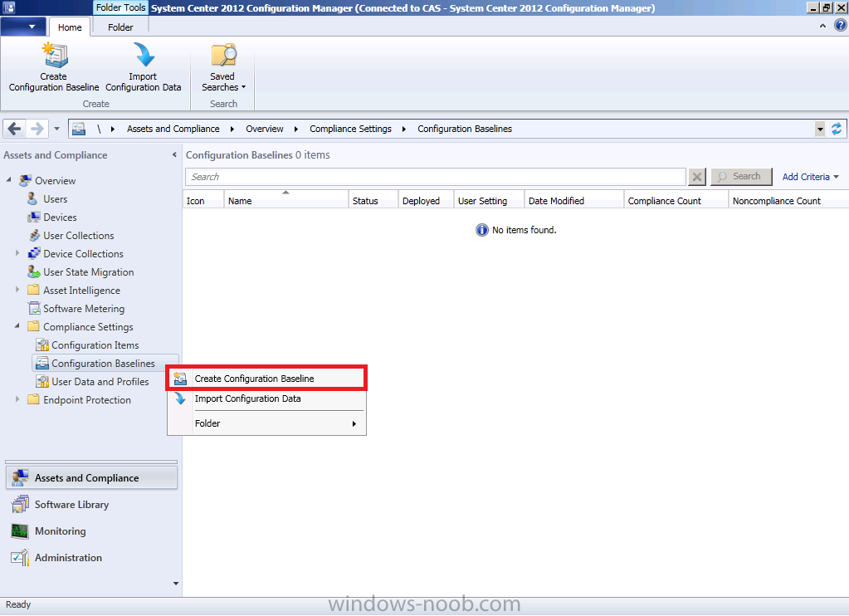The image size is (849, 616).
Task: Click the Administration workspace icon
Action: tap(20, 558)
